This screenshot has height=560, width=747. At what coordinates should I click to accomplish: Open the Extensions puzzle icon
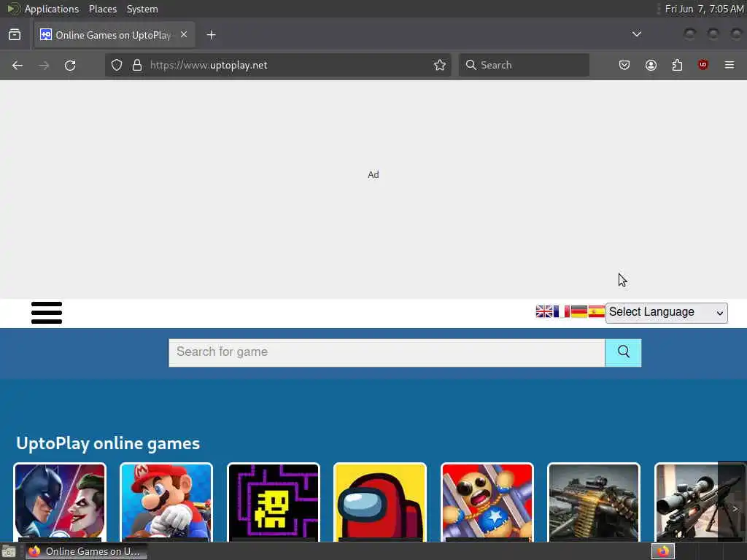[x=677, y=65]
